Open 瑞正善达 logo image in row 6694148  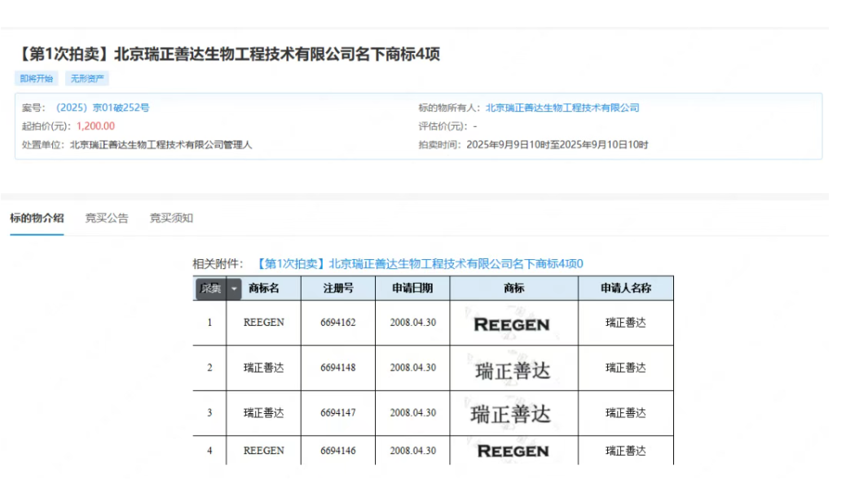tap(513, 371)
